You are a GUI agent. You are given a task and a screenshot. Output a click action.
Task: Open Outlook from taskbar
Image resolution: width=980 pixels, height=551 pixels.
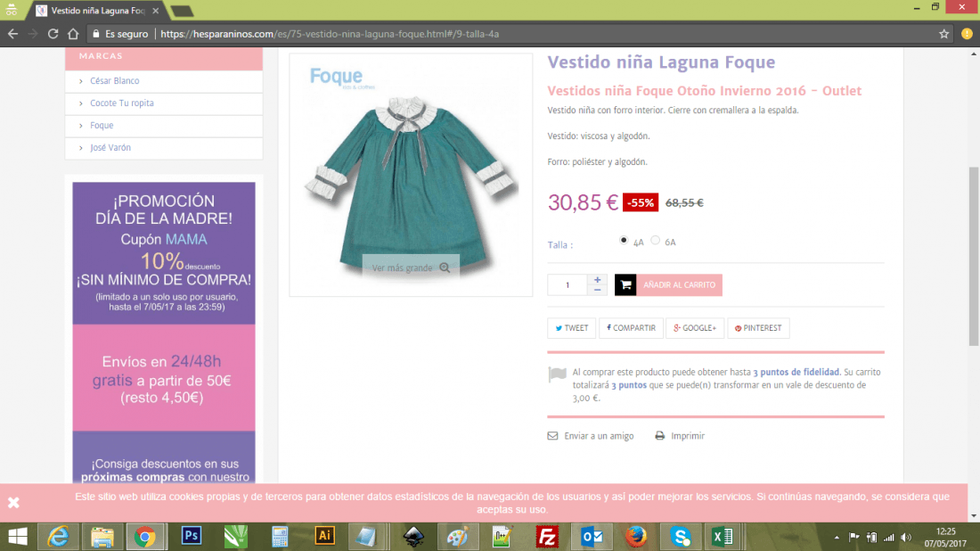point(592,537)
